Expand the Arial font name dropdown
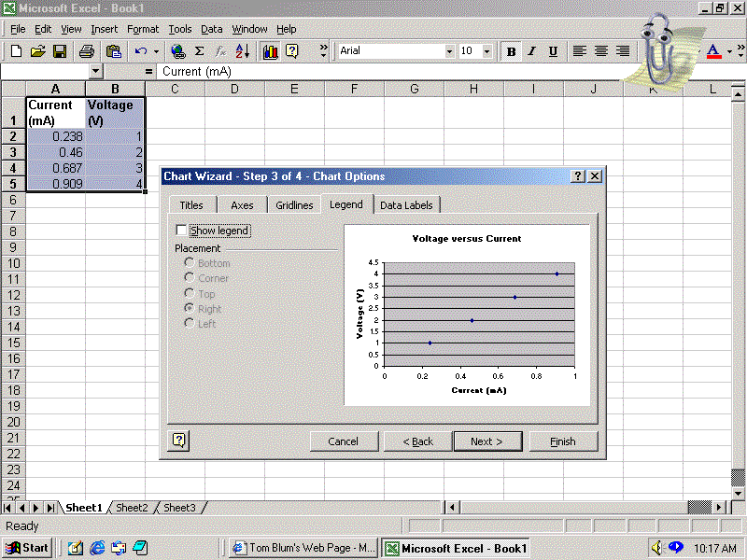 449,51
